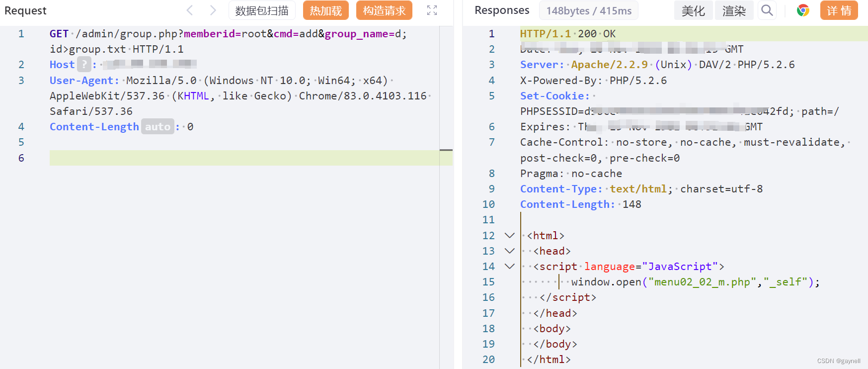
Task: Click the Pragma: no-cache line
Action: tap(571, 174)
